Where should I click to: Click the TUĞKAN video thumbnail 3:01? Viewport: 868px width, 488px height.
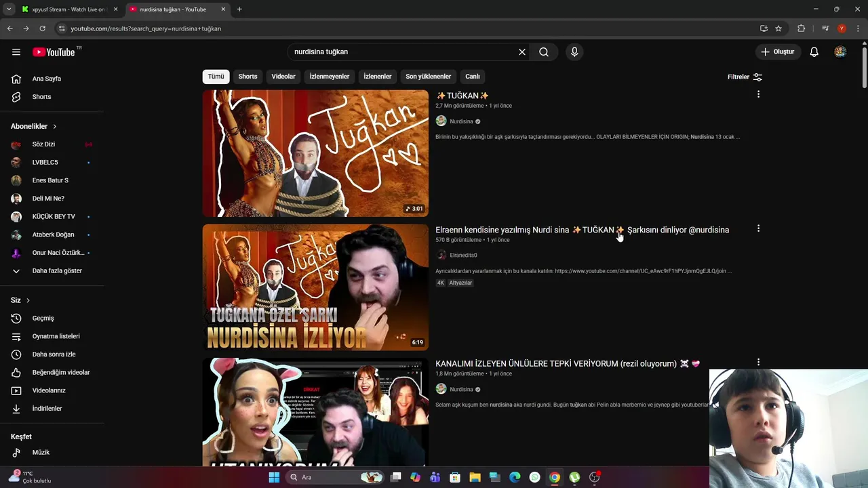[x=315, y=153]
